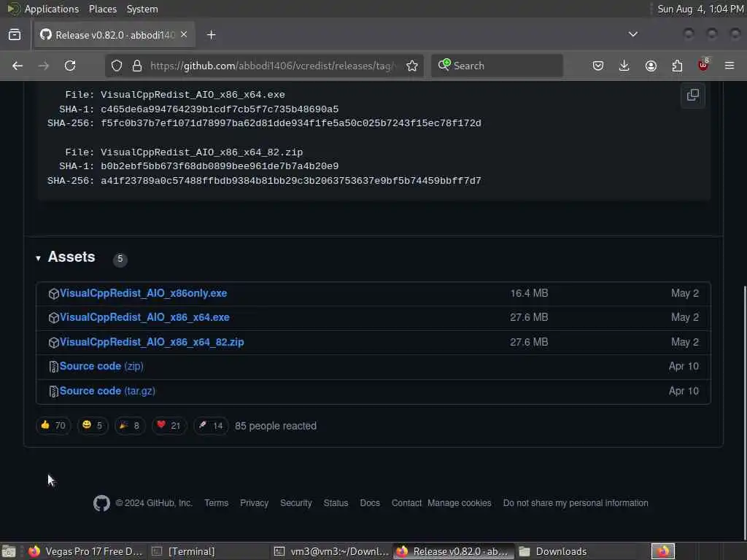
Task: Open the uBlock Origin extension icon
Action: tap(703, 65)
